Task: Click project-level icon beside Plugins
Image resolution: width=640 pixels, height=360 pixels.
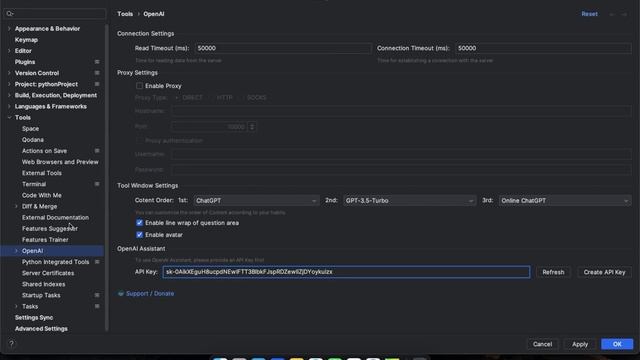Action: point(97,62)
